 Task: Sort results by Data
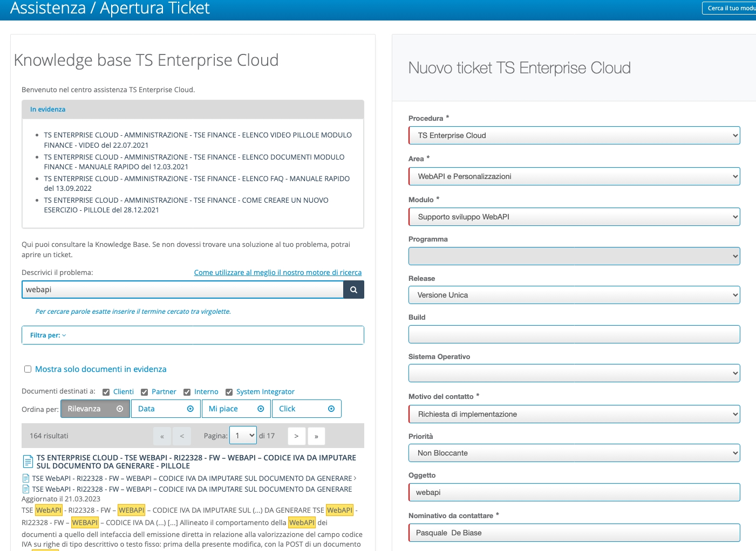[x=166, y=409]
